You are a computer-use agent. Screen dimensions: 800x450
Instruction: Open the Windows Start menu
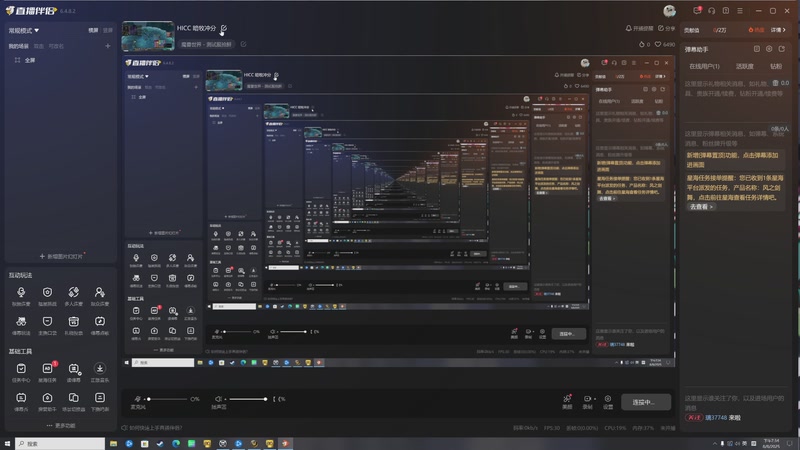tap(7, 444)
